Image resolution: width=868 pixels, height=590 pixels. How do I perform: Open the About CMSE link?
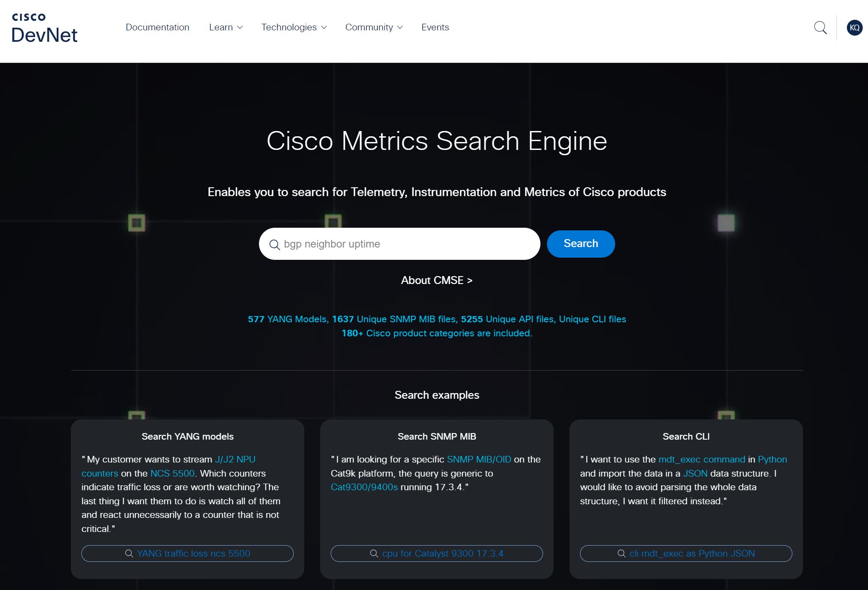pyautogui.click(x=437, y=280)
